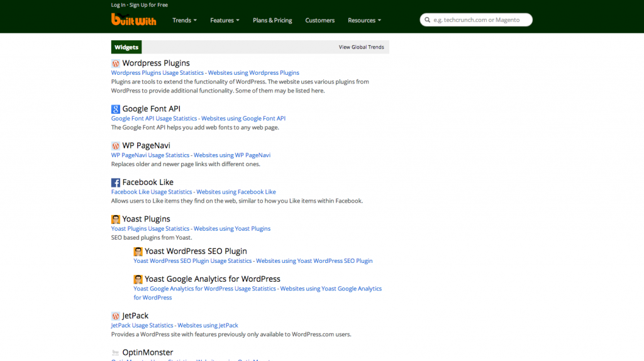This screenshot has height=361, width=644.
Task: Click the JetPack heading
Action: pyautogui.click(x=135, y=316)
